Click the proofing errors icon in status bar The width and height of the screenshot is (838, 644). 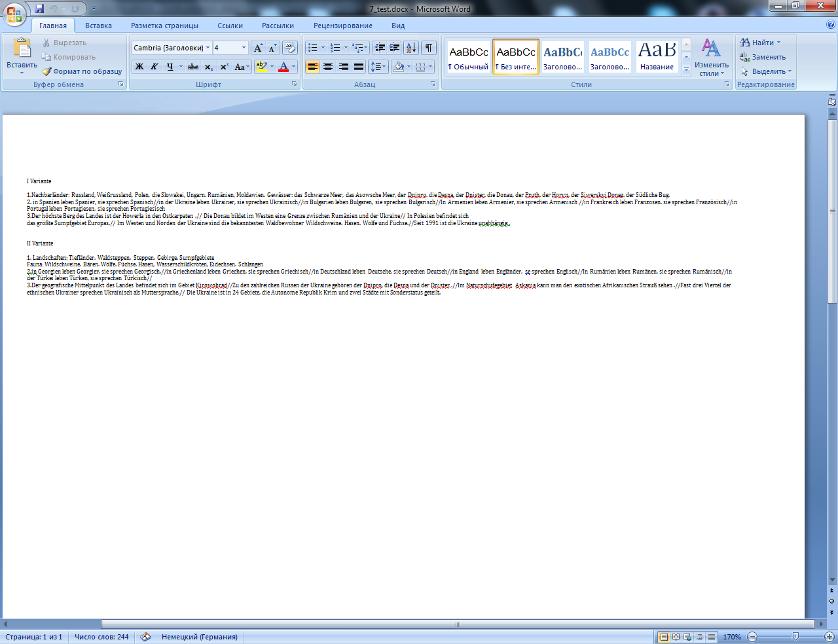(145, 637)
